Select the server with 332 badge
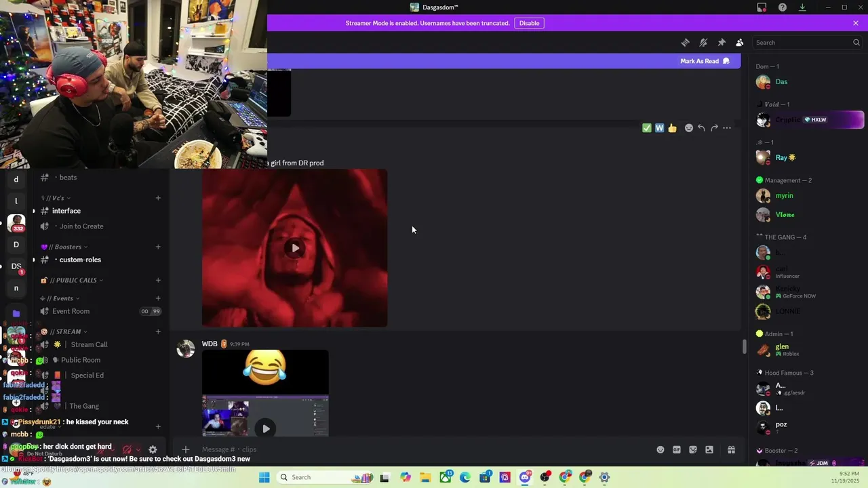The image size is (868, 488). (16, 223)
